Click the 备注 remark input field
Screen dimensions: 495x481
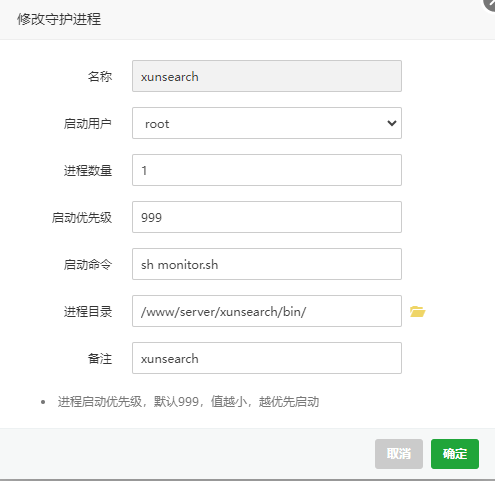point(267,358)
